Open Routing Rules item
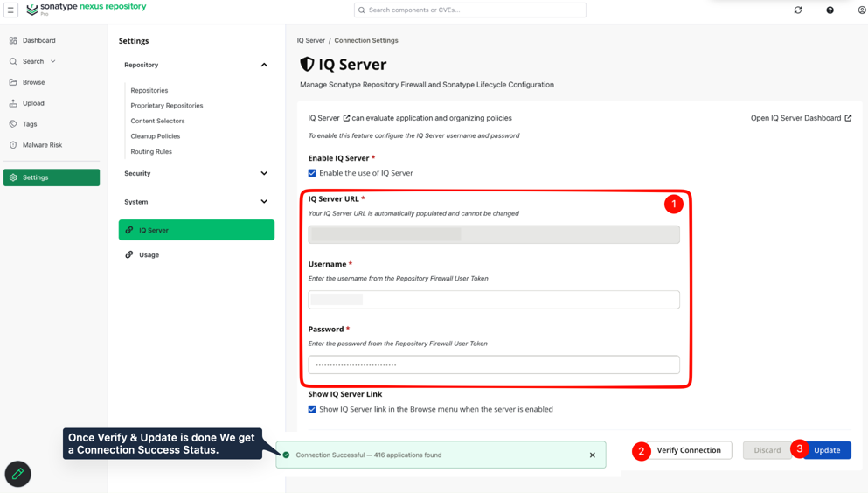The width and height of the screenshot is (868, 493). click(151, 151)
